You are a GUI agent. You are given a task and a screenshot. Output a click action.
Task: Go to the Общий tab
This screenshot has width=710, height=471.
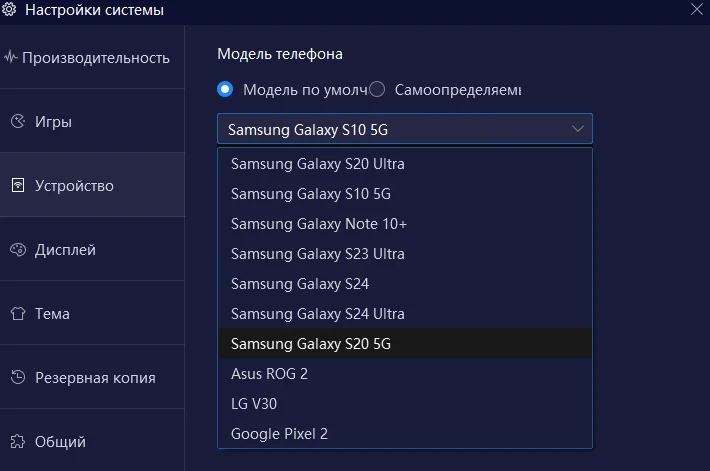click(x=92, y=441)
